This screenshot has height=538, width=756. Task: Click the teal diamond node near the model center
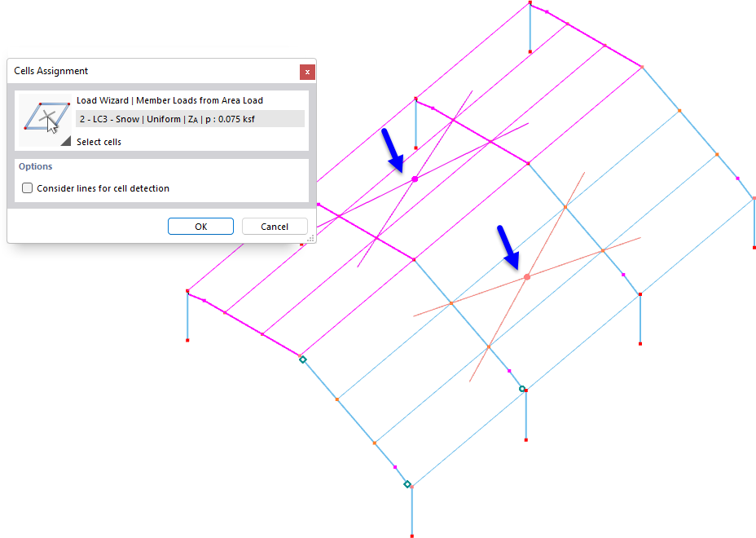523,390
